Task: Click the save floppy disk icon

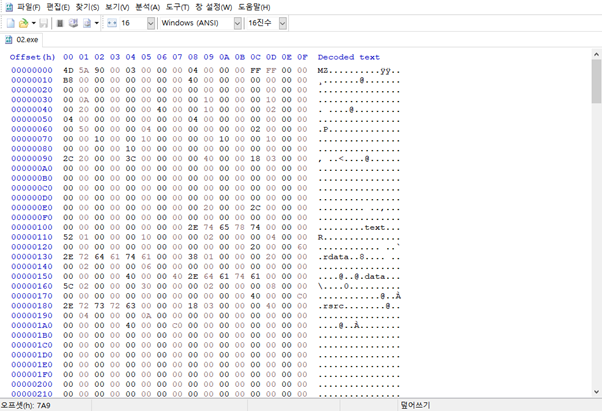Action: (44, 23)
